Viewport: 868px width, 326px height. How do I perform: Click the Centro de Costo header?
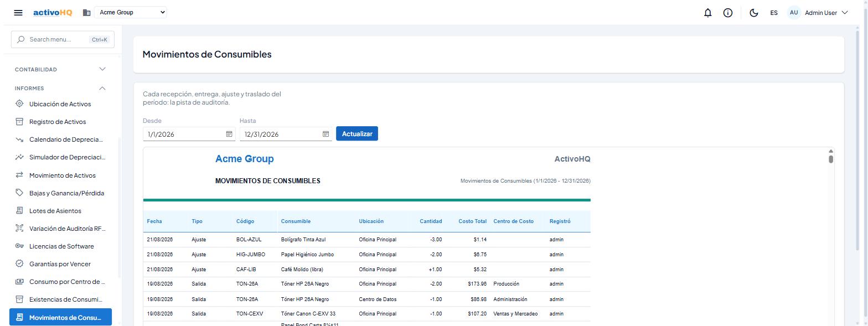[x=514, y=221]
